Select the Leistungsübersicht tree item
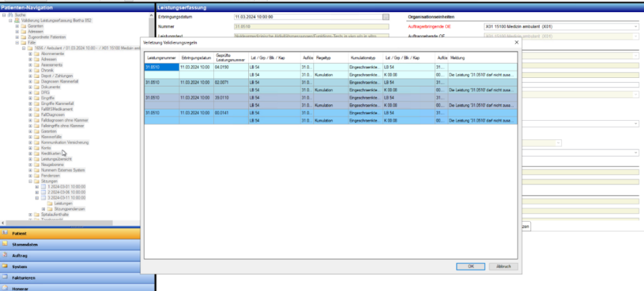This screenshot has width=644, height=291. 57,158
